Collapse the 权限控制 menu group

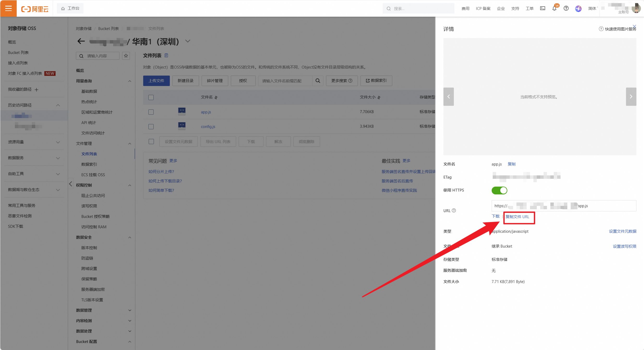(130, 185)
